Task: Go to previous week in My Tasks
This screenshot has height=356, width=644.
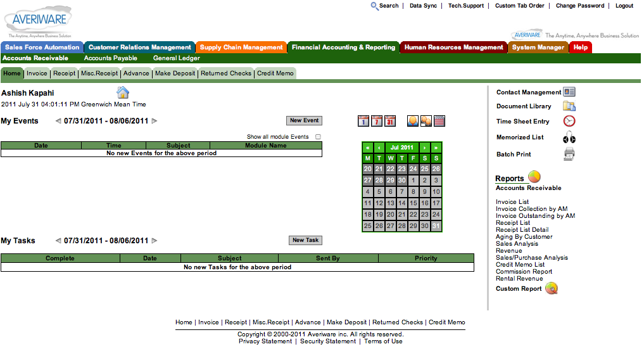Action: tap(58, 241)
